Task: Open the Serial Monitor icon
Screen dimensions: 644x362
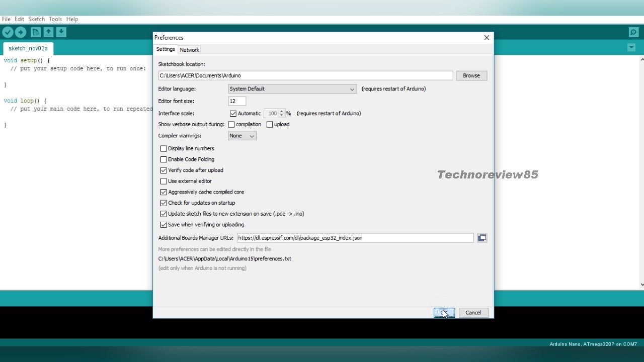Action: [x=633, y=32]
